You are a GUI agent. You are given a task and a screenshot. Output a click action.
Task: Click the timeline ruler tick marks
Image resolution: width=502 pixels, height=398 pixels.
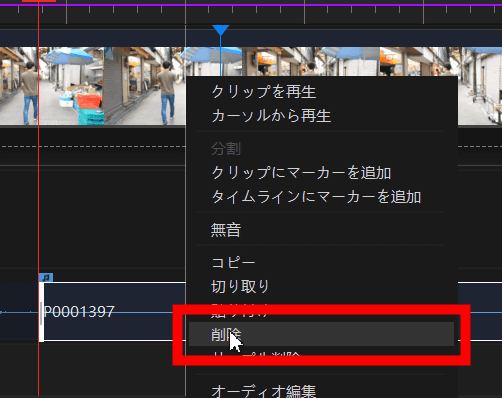(251, 14)
